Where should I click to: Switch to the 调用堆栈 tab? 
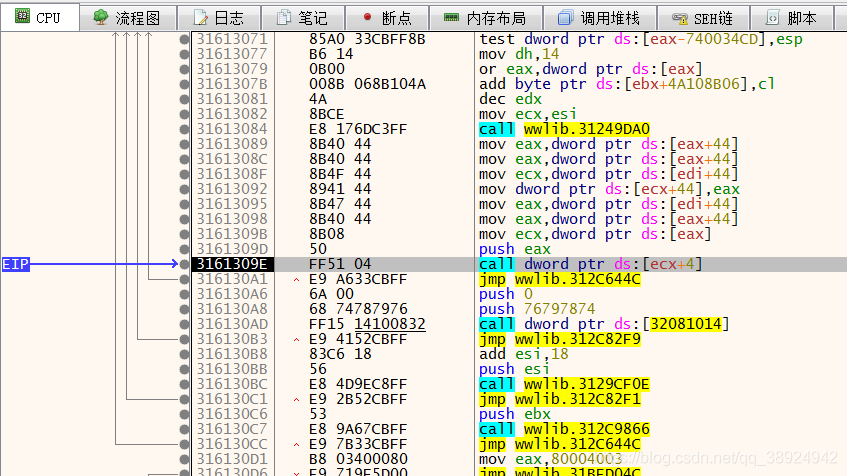point(600,18)
